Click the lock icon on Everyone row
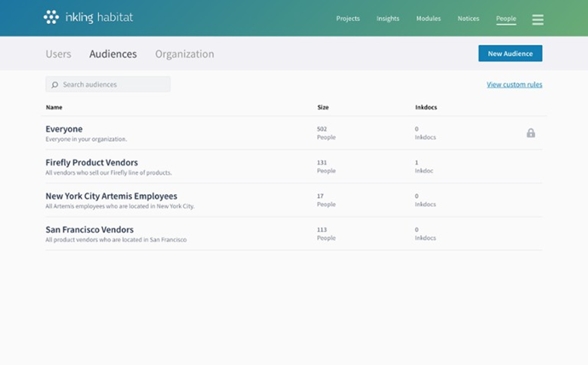Viewport: 588px width, 365px height. [531, 133]
